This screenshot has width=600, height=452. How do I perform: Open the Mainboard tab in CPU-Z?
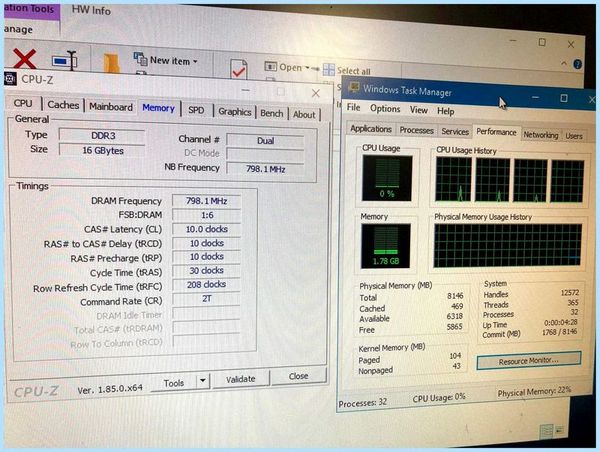111,107
